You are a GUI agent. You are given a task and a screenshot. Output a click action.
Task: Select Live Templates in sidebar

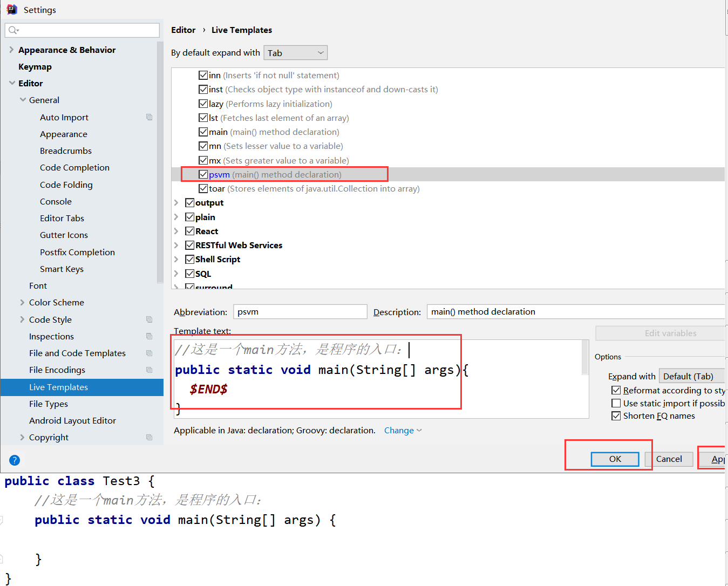pyautogui.click(x=82, y=387)
